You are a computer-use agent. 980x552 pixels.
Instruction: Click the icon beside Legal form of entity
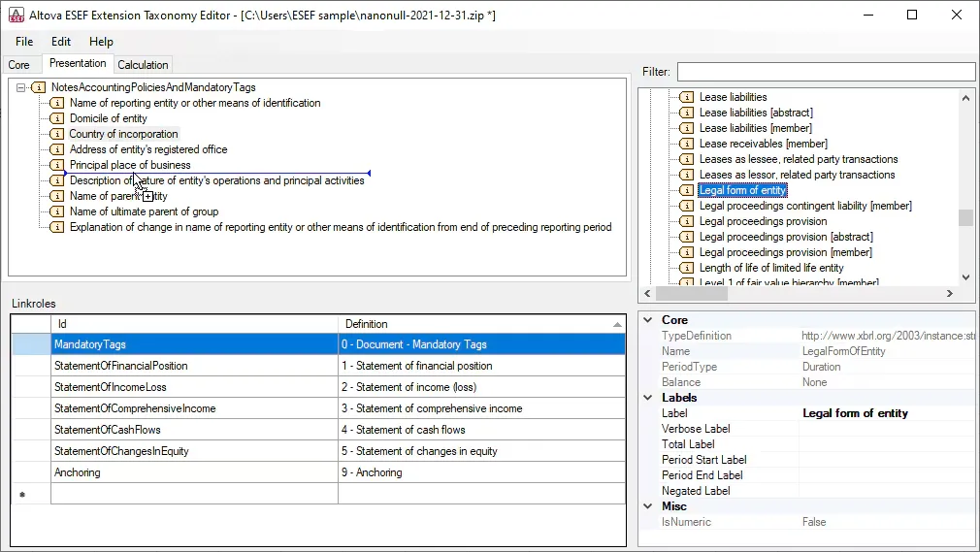pos(686,190)
